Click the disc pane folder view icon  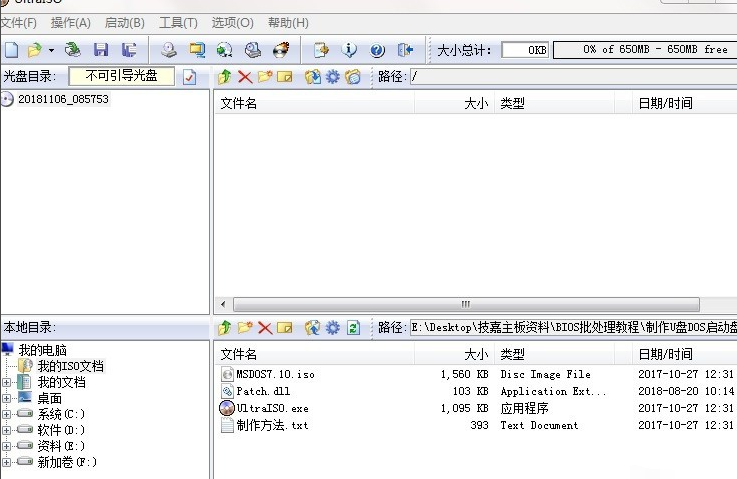pyautogui.click(x=353, y=77)
